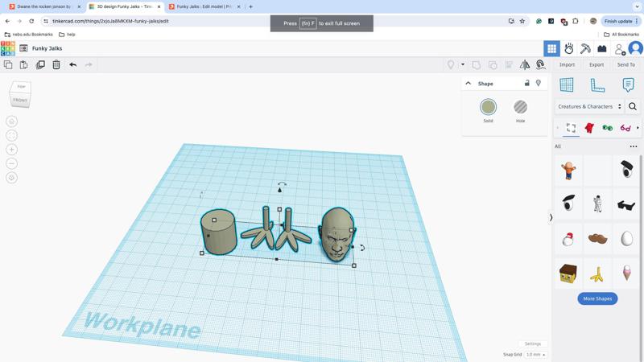The width and height of the screenshot is (644, 362).
Task: Select the Workplane tool icon
Action: coord(567,84)
